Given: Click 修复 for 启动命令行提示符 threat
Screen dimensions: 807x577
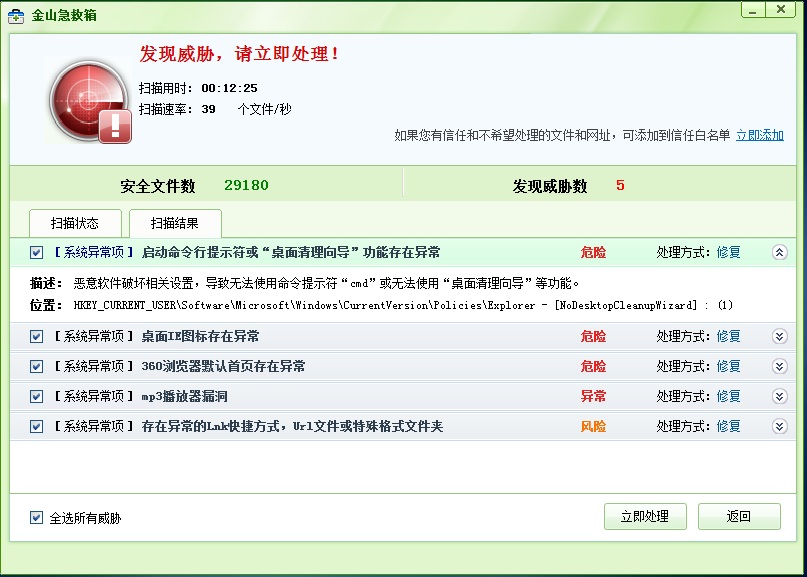Looking at the screenshot, I should (x=728, y=252).
